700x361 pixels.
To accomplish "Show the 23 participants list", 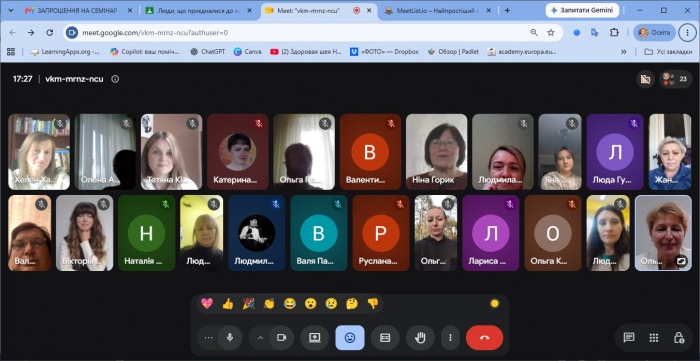I will pos(676,79).
